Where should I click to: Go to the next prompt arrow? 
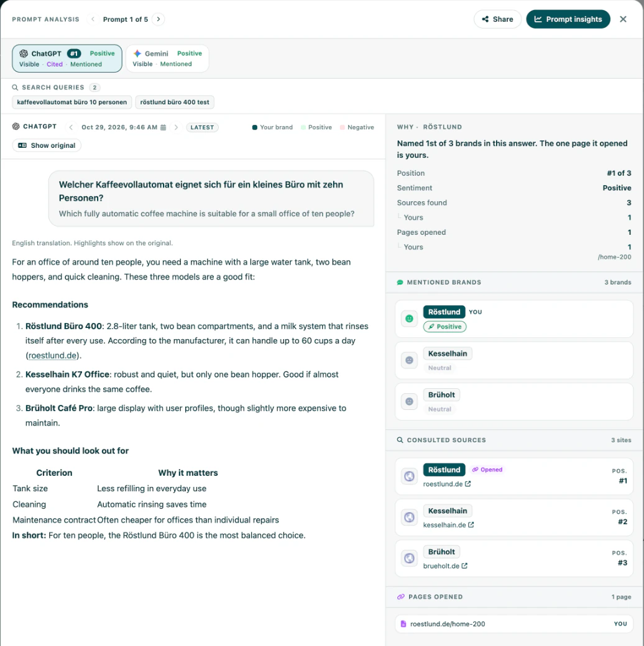[x=159, y=19]
